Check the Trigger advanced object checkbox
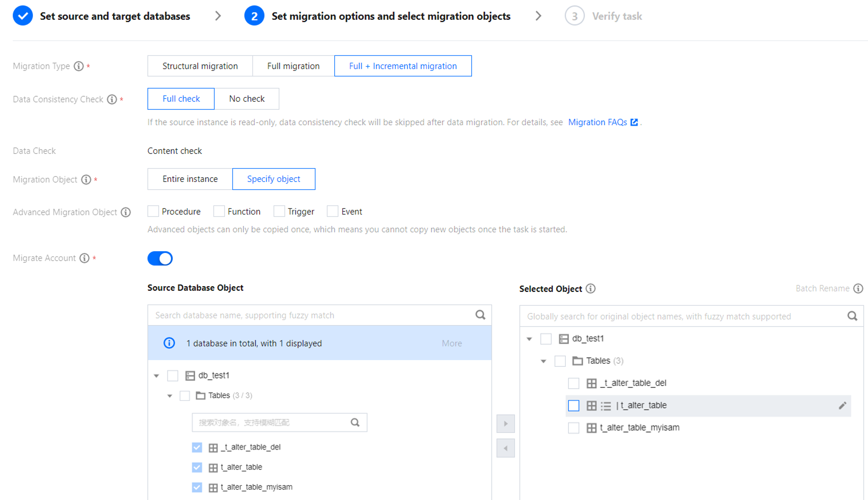Viewport: 868px width, 500px height. click(279, 211)
